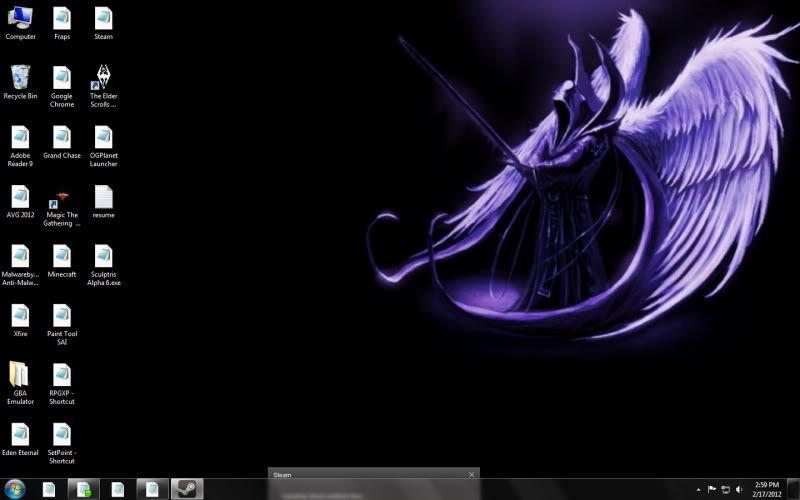The height and width of the screenshot is (500, 800).
Task: Select the Eden Eternal desktop icon
Action: [20, 439]
